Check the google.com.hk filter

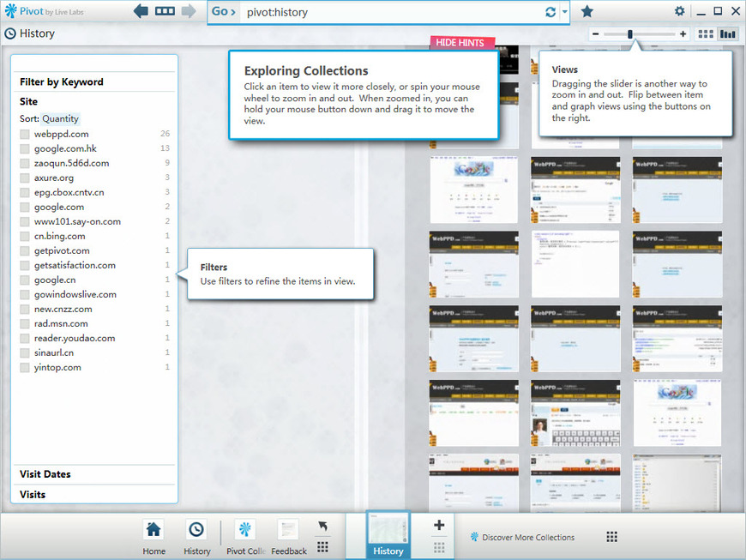pos(25,149)
